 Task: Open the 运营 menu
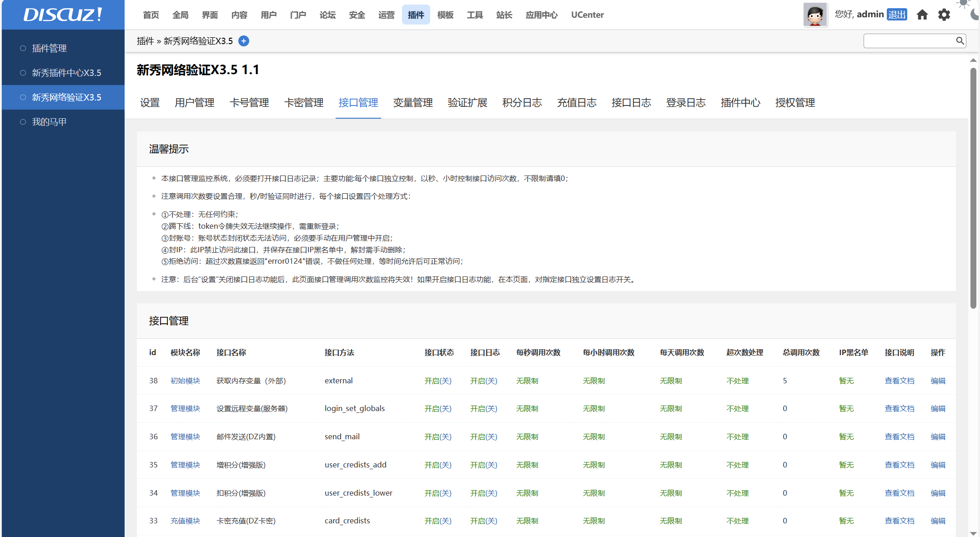[x=387, y=15]
